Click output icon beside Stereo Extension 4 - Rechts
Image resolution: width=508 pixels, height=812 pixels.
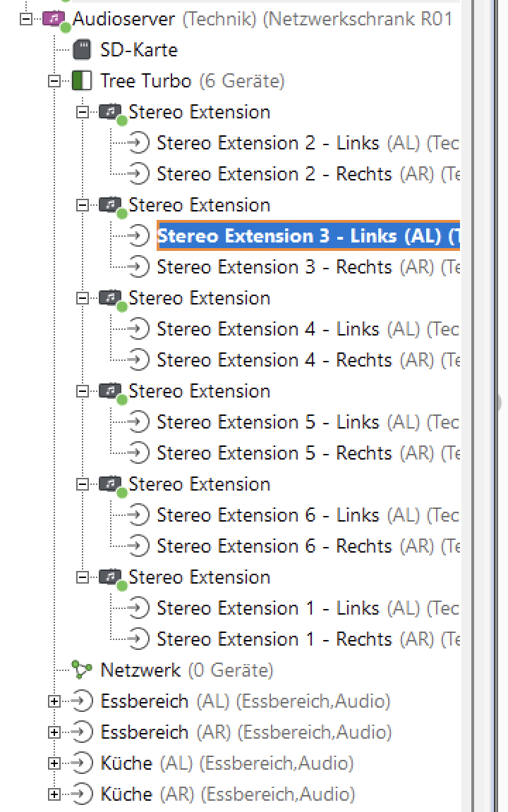pos(139,360)
